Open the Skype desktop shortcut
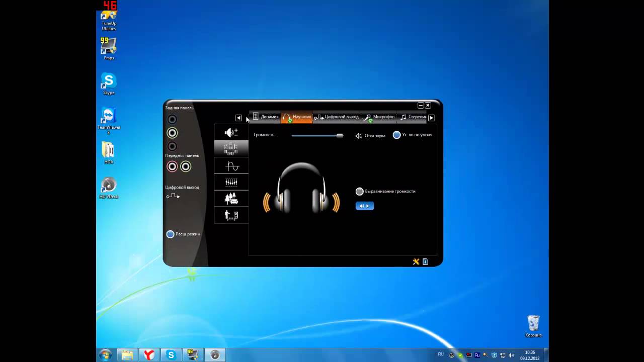 (109, 84)
